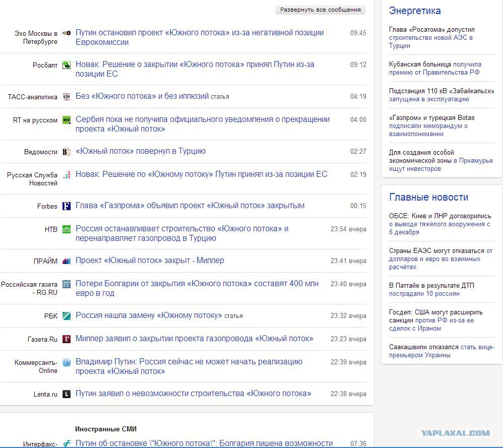Click source name Lenta.ru
503x448 pixels.
pos(45,394)
